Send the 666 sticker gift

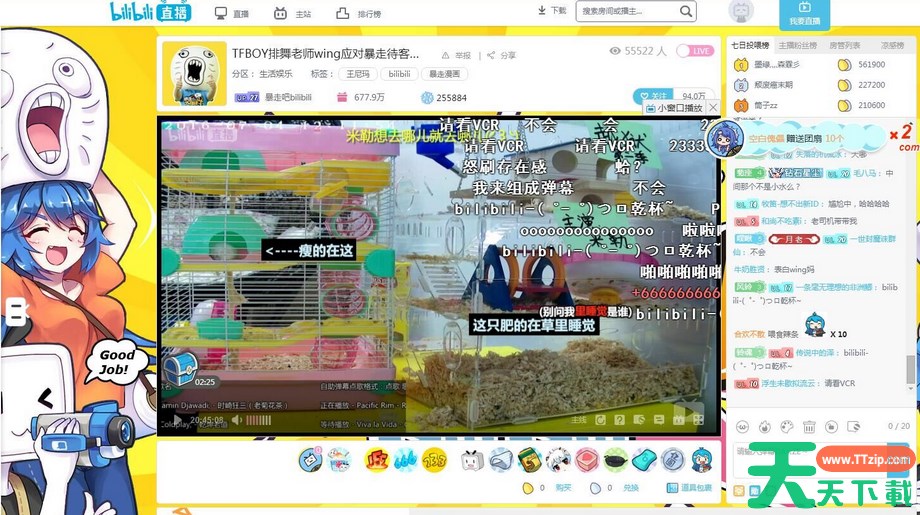tap(405, 460)
